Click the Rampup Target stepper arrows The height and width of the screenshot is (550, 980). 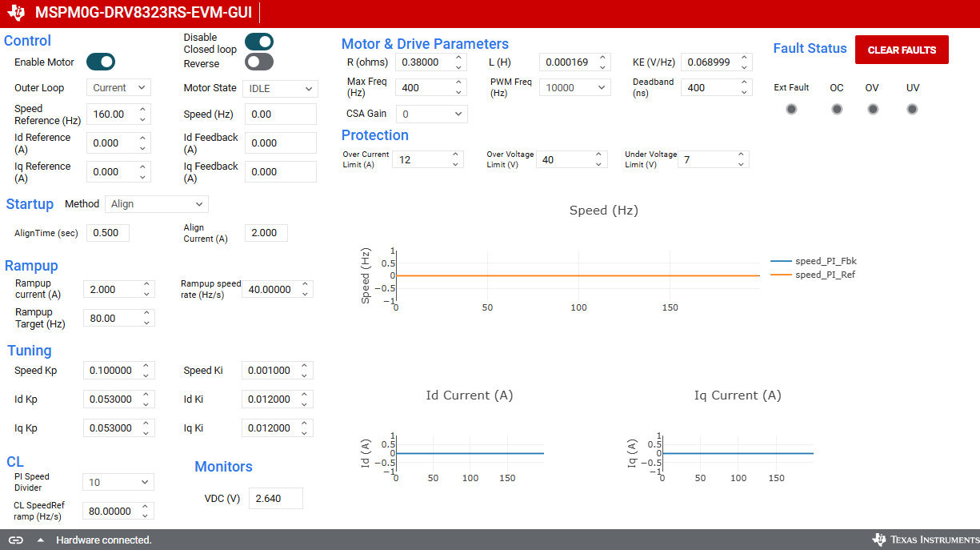tap(146, 318)
